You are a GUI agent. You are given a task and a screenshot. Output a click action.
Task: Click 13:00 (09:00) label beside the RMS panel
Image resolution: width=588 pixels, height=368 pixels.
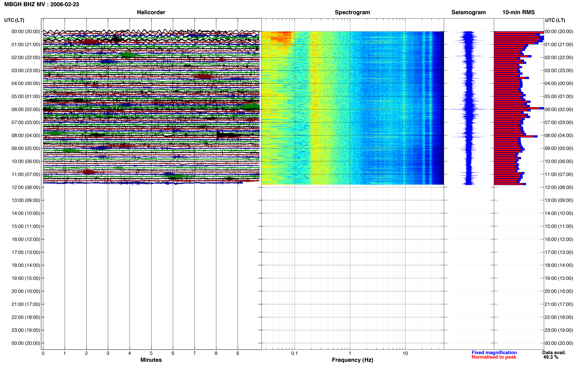pyautogui.click(x=559, y=200)
